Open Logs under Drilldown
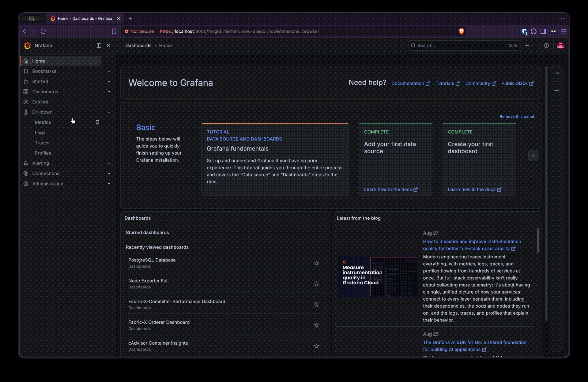 tap(40, 133)
